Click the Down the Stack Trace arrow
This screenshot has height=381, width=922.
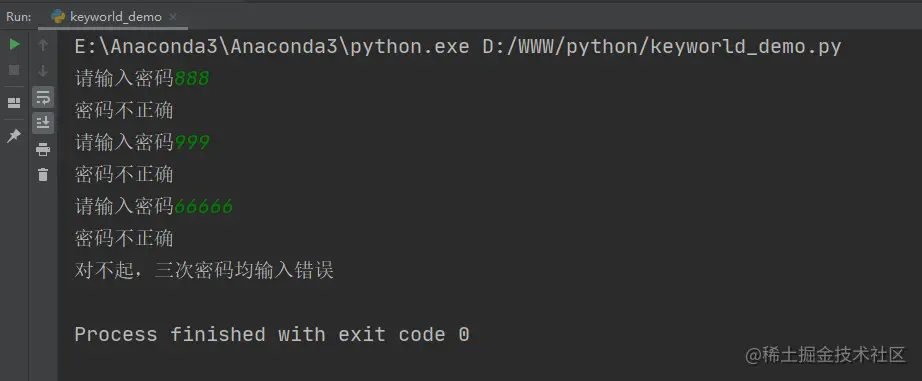43,71
